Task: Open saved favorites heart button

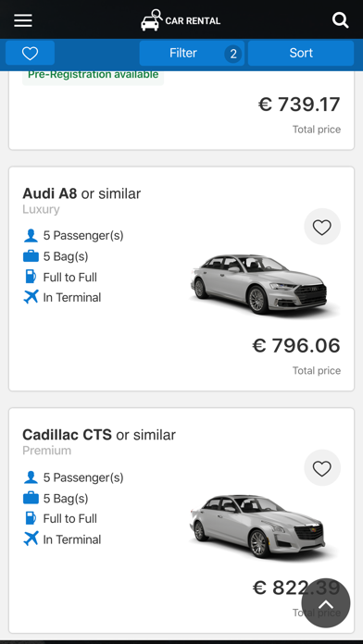Action: click(30, 53)
